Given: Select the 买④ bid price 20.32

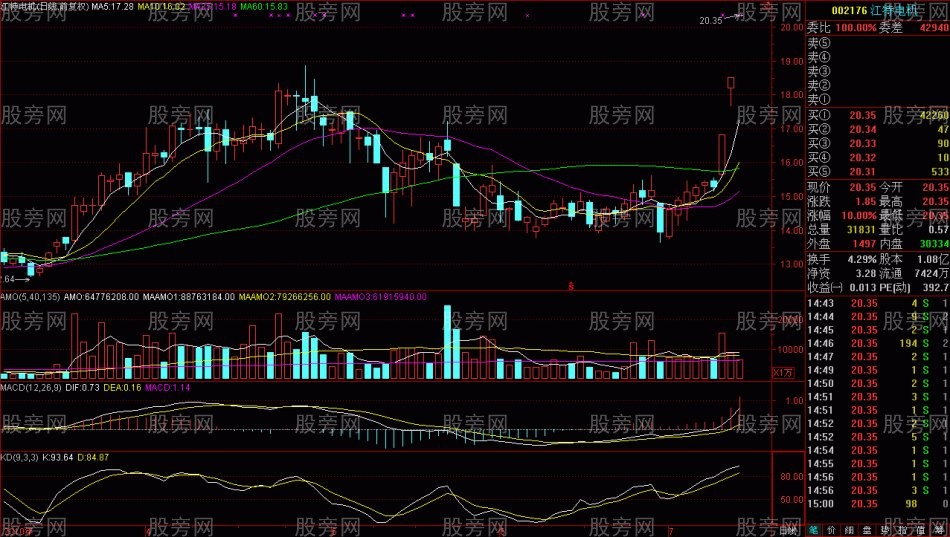Looking at the screenshot, I should coord(862,158).
